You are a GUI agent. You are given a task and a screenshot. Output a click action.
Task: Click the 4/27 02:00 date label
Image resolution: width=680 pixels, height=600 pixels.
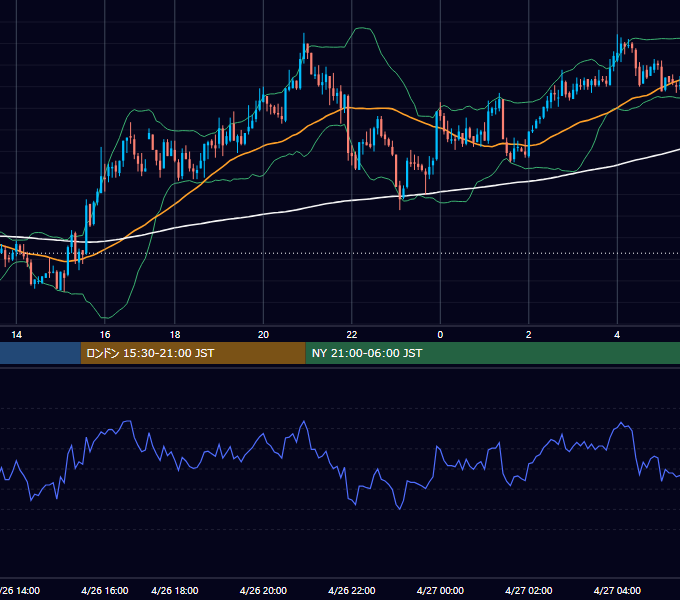(529, 590)
